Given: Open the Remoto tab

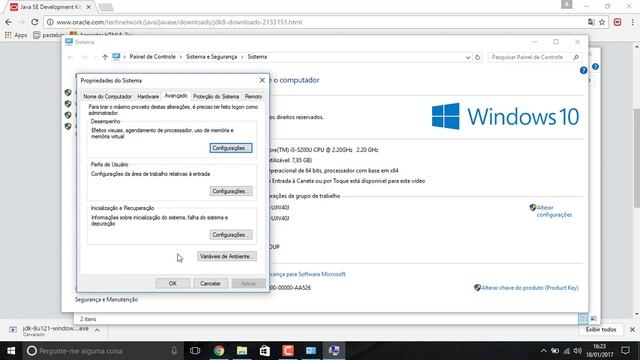Looking at the screenshot, I should (253, 97).
